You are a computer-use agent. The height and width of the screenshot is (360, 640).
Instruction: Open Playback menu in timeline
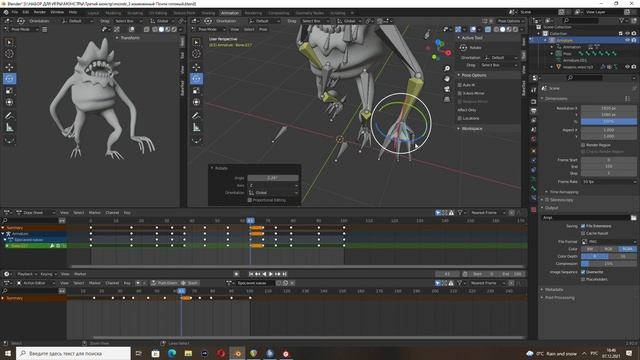pyautogui.click(x=27, y=274)
